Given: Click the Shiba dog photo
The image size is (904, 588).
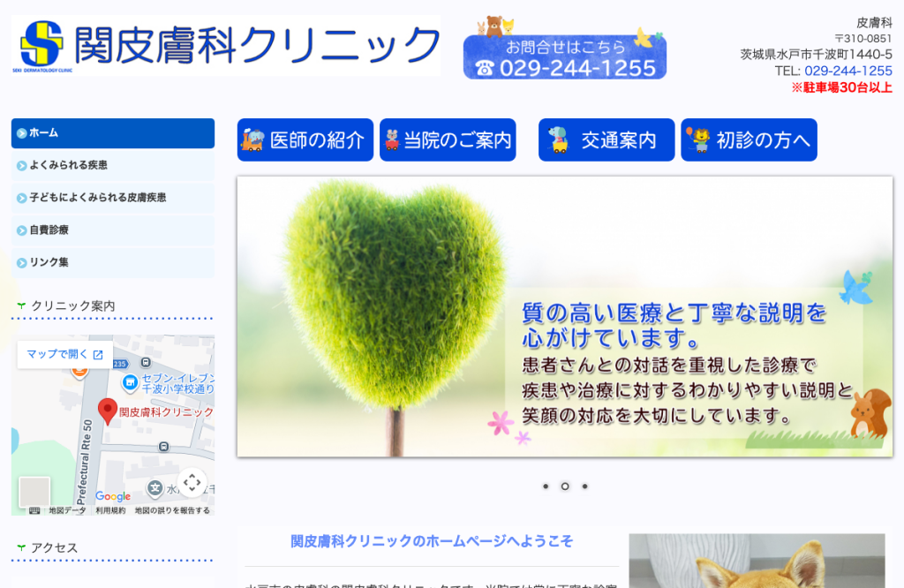Looking at the screenshot, I should [757, 561].
